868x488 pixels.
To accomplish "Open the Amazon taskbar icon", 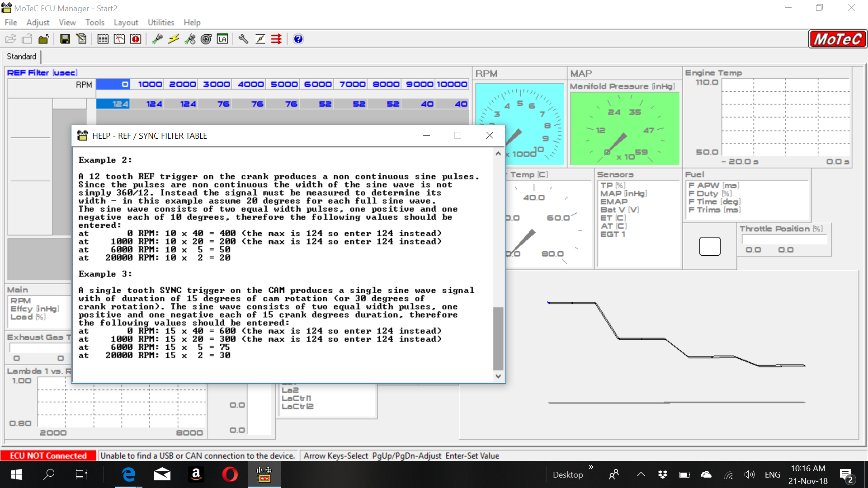I will [x=196, y=474].
